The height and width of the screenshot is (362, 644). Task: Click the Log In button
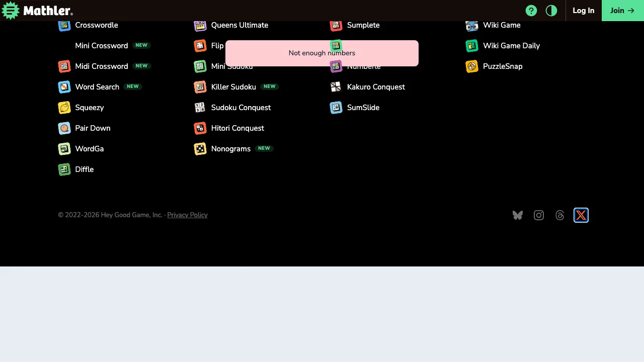584,11
